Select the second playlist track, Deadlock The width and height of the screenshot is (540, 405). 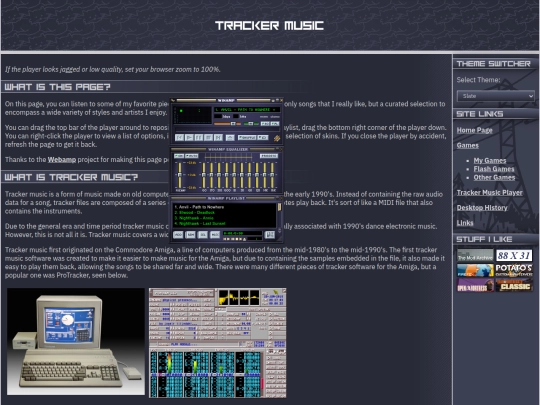pyautogui.click(x=224, y=212)
